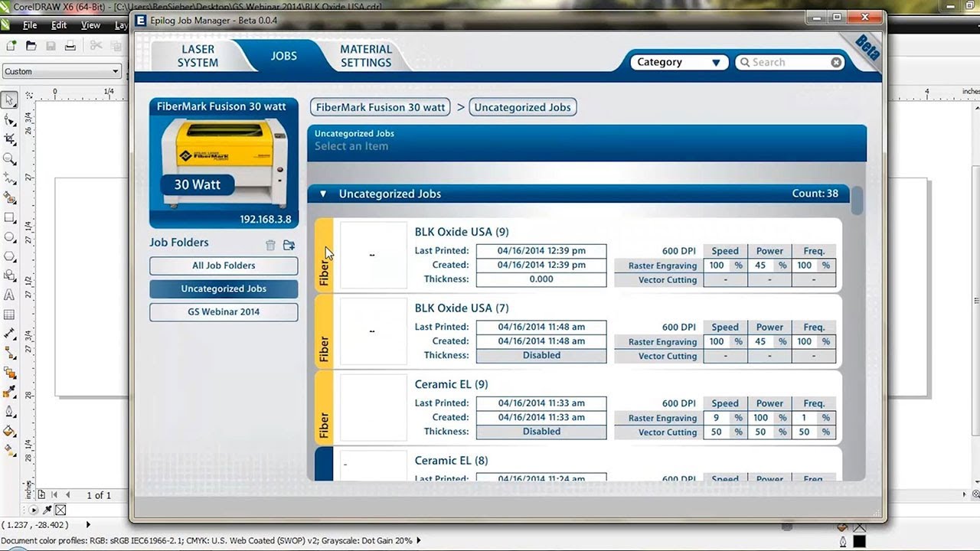Select the Crop tool in CorelDRAW toolbox
The image size is (980, 551).
click(x=9, y=139)
